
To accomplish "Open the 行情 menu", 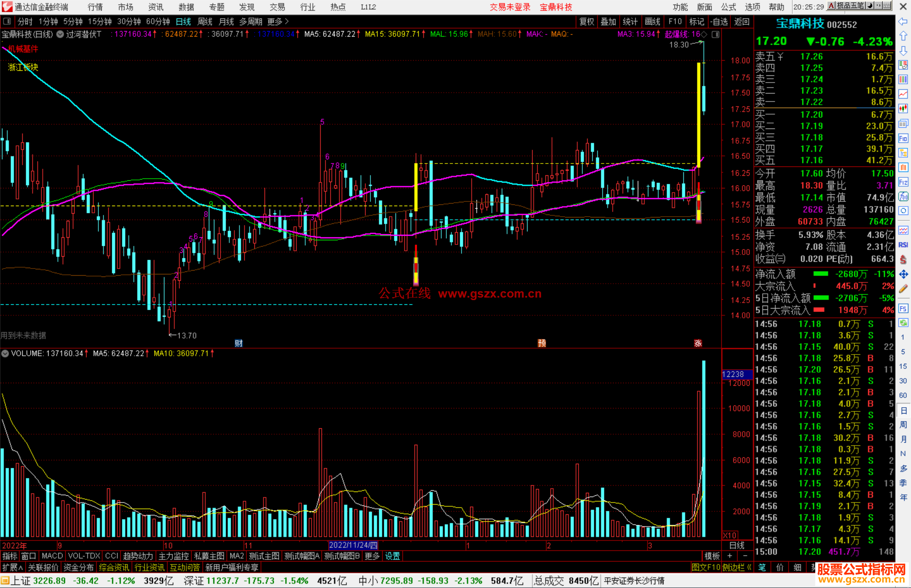I will (x=95, y=7).
